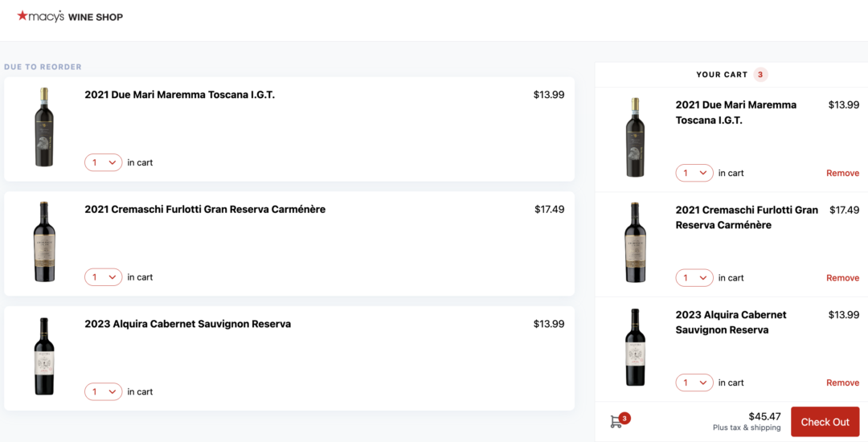
Task: Remove Alquira Cabernet Sauvignon Reserva from cart
Action: pos(842,383)
